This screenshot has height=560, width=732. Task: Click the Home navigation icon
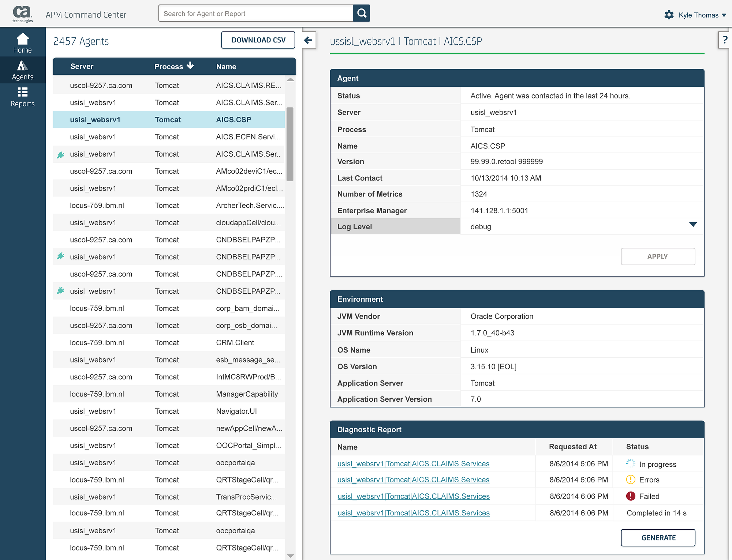pyautogui.click(x=22, y=44)
